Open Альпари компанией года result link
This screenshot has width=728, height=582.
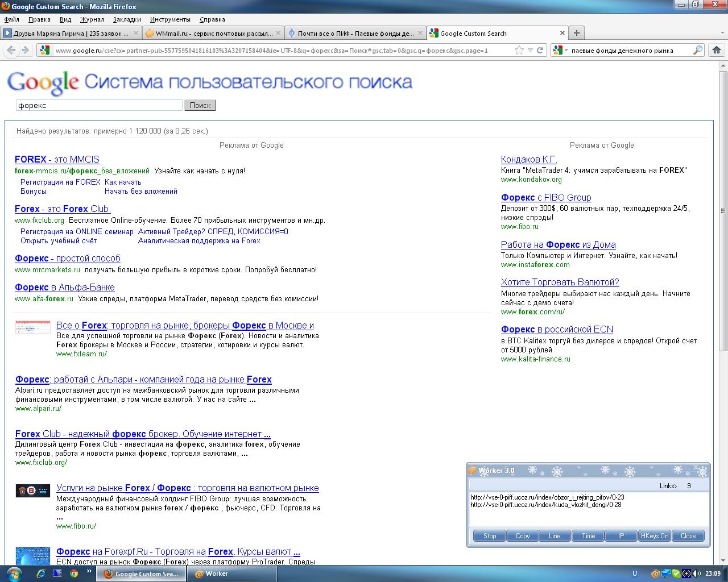(143, 379)
